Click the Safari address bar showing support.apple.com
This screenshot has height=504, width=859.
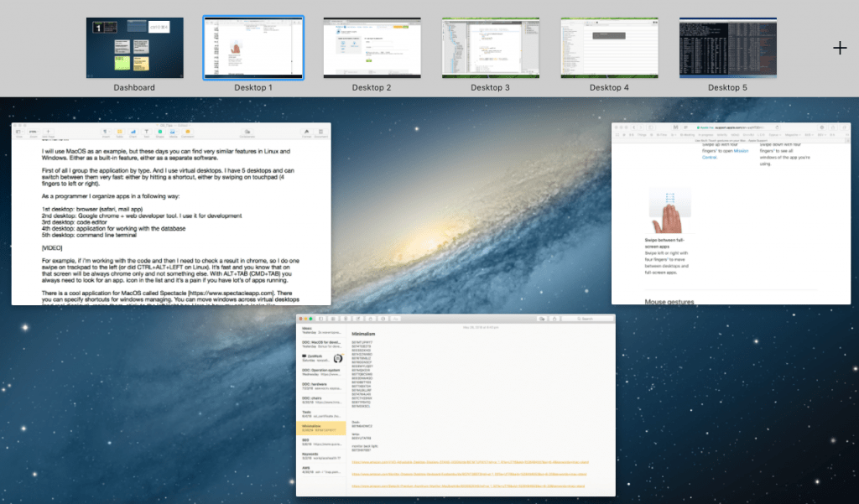coord(731,127)
